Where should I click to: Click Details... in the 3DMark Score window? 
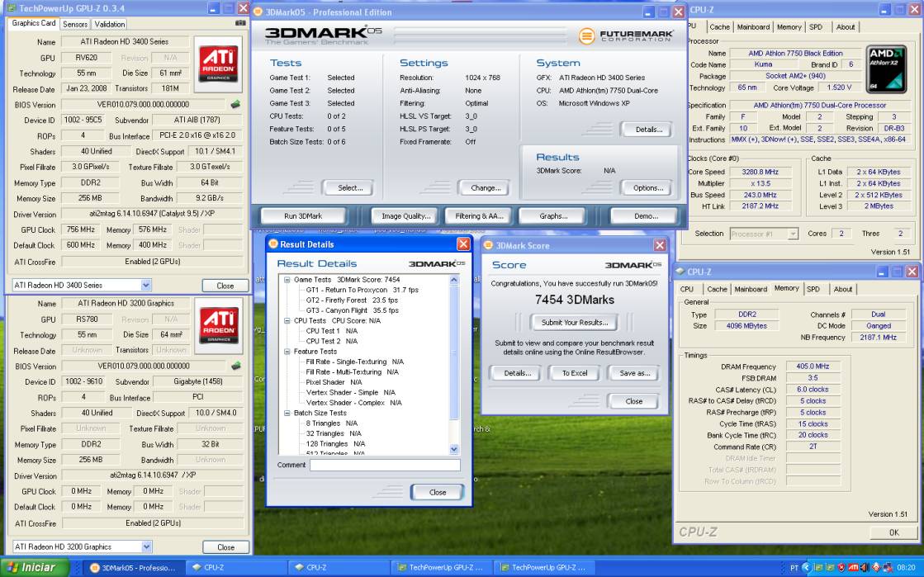pyautogui.click(x=517, y=373)
